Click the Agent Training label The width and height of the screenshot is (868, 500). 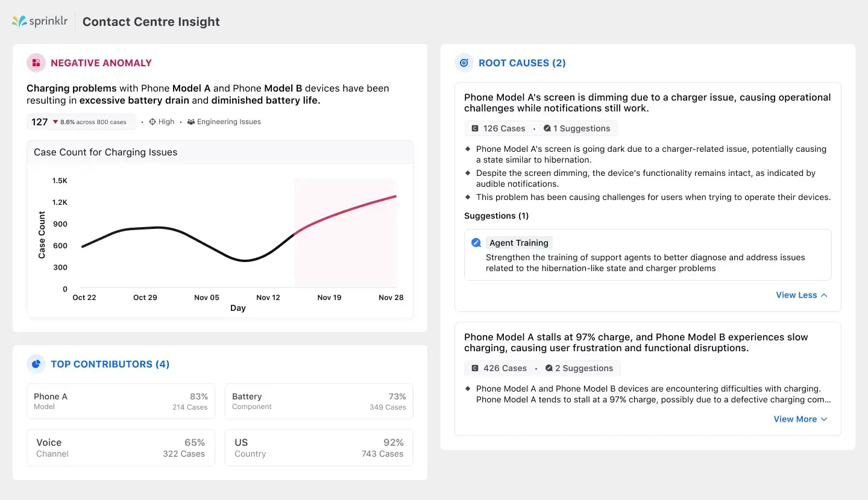(x=519, y=242)
